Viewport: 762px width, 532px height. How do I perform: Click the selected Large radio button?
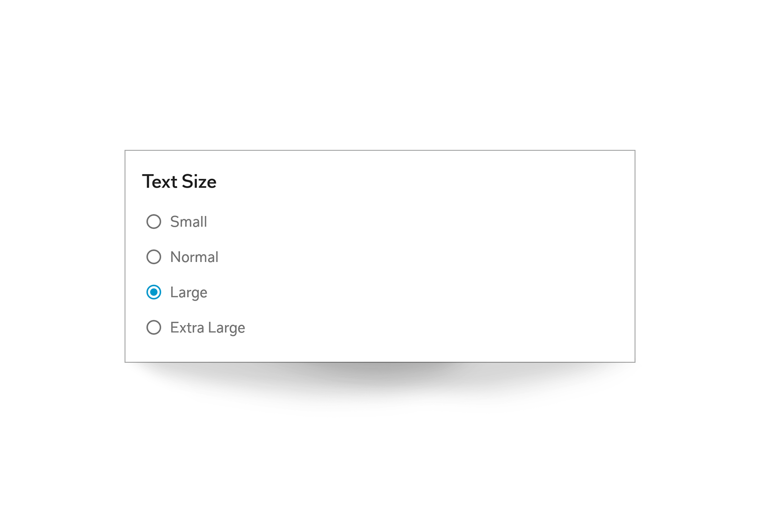click(154, 292)
